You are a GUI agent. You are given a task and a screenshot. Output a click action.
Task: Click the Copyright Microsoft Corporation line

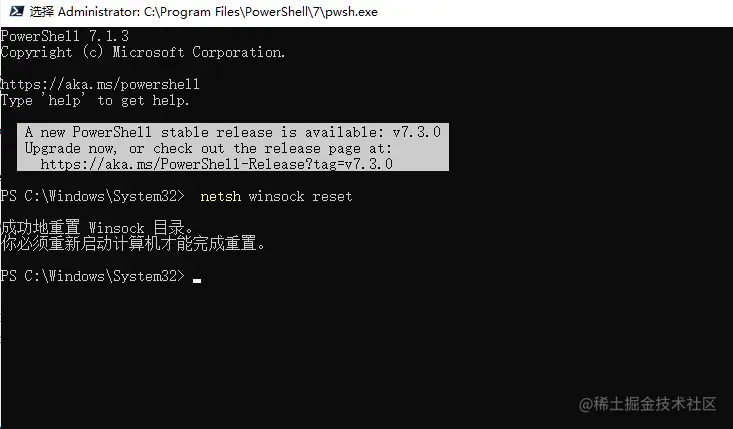[x=143, y=52]
